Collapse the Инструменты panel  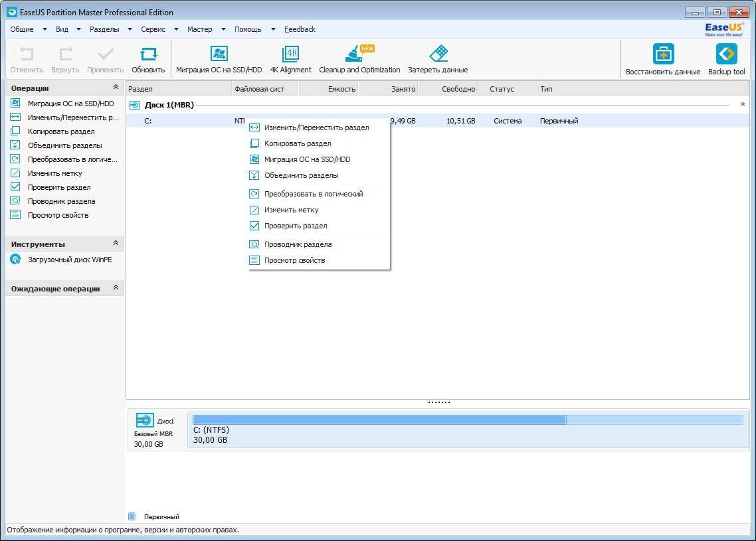pyautogui.click(x=116, y=243)
